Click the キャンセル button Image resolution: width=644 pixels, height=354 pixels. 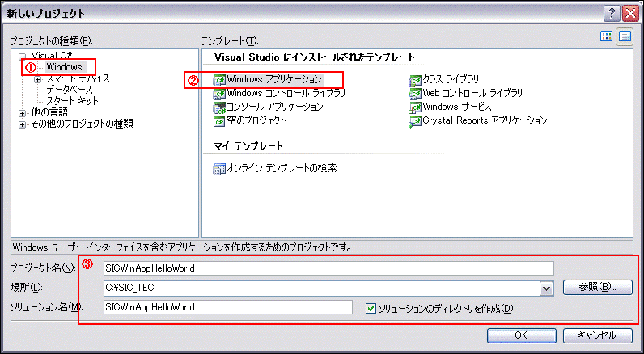click(598, 335)
